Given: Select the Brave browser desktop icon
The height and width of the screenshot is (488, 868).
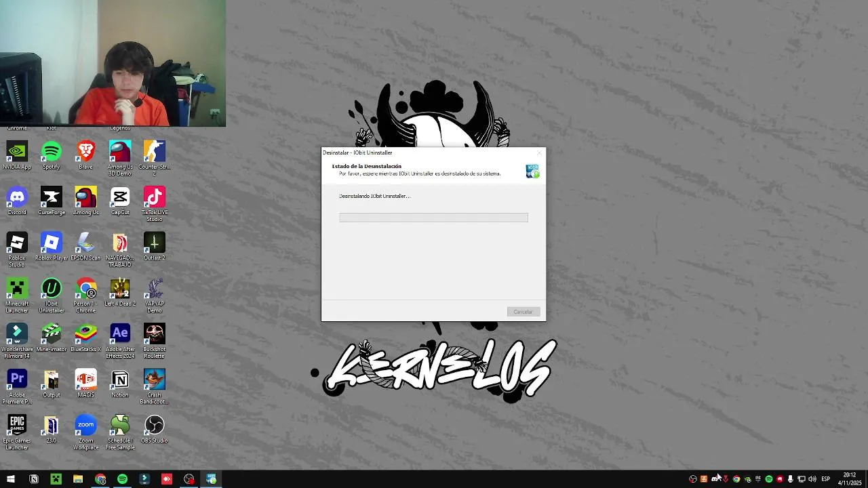Looking at the screenshot, I should 85,155.
